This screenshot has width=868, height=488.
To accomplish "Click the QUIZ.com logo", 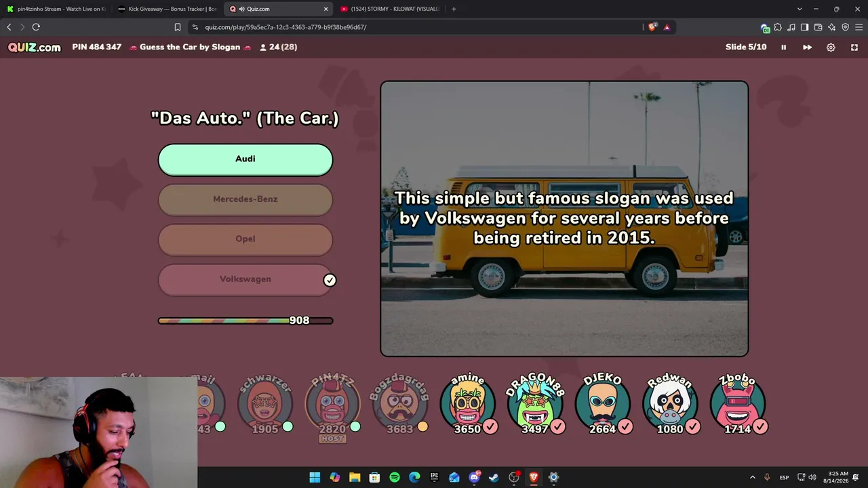I will click(x=35, y=47).
